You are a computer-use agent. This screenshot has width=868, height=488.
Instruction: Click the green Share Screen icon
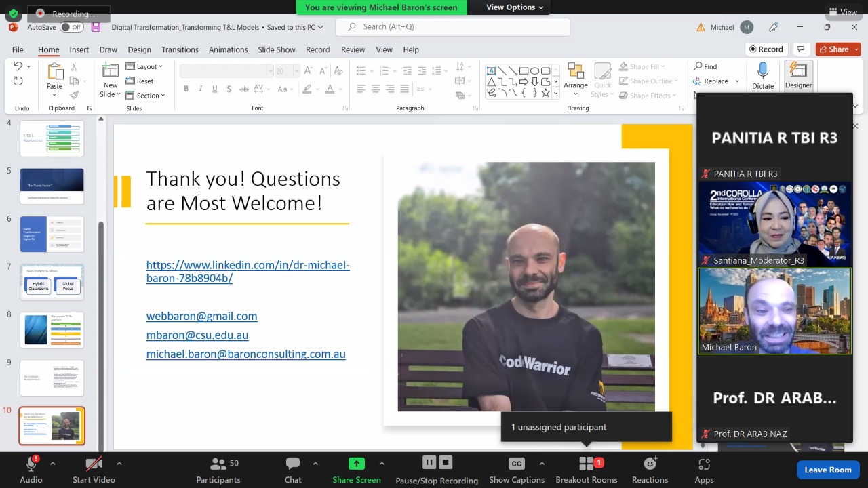click(356, 464)
